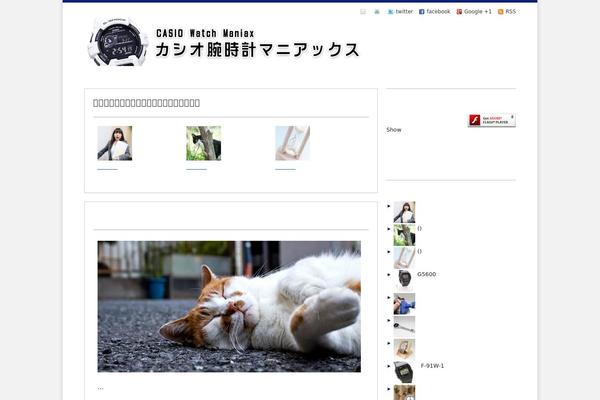Click the mail icon left of twitter

(363, 12)
